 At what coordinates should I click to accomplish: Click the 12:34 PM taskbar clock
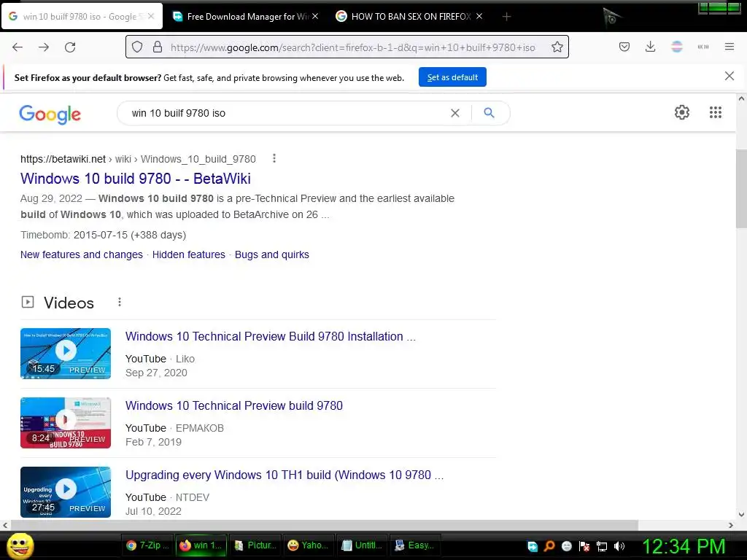[x=684, y=546]
